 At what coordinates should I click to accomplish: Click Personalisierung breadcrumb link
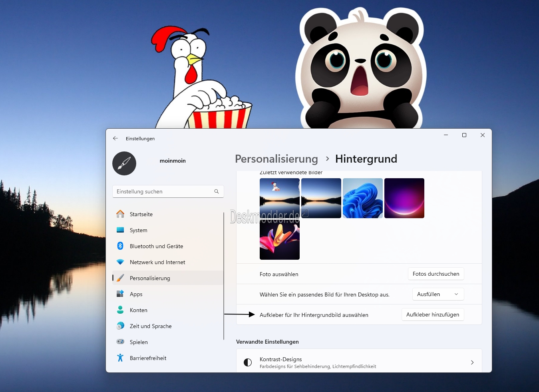pyautogui.click(x=276, y=159)
